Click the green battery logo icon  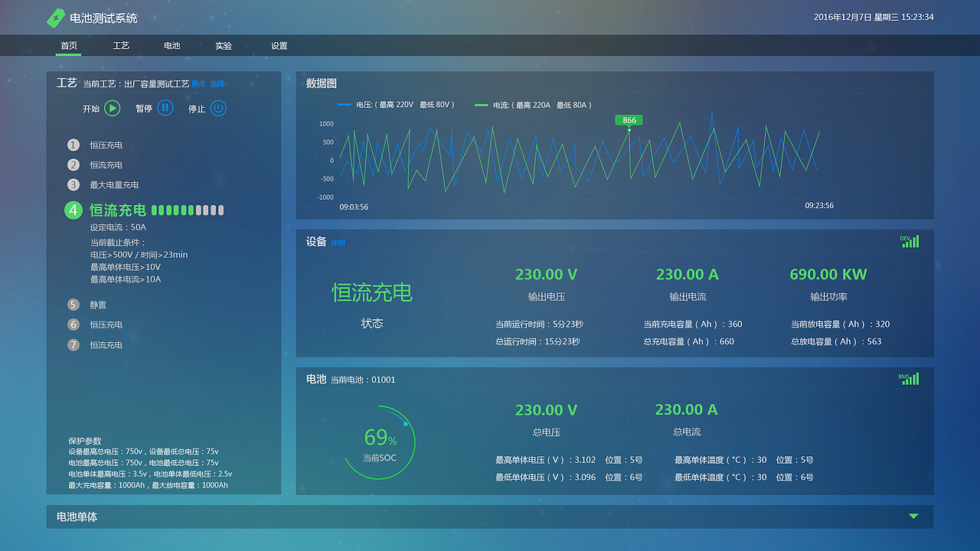pyautogui.click(x=56, y=18)
